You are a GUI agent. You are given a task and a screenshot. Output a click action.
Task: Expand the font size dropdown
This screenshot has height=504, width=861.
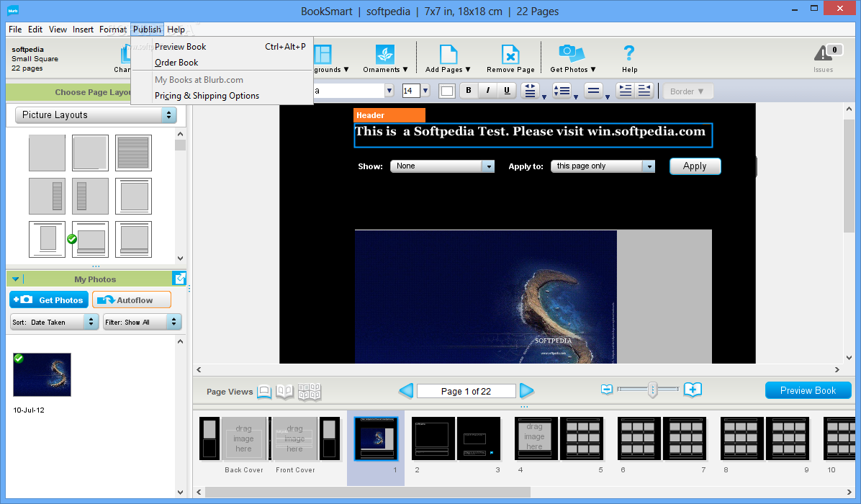425,91
